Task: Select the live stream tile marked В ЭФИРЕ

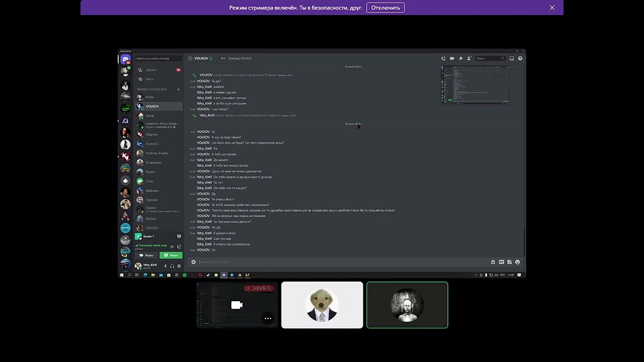Action: (x=236, y=305)
